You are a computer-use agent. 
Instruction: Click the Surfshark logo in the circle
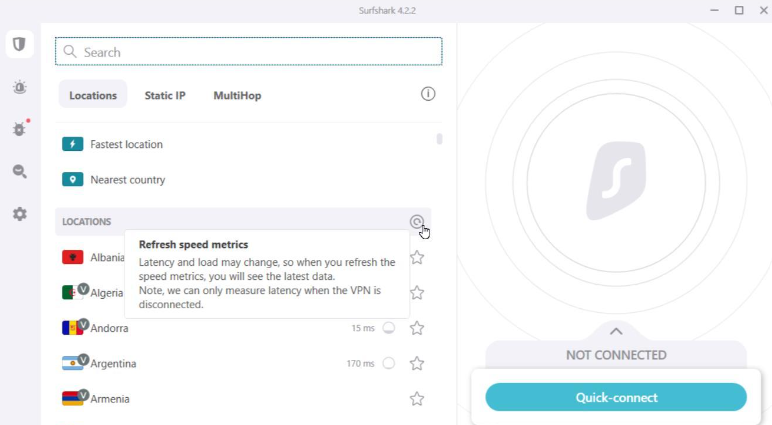click(x=616, y=181)
